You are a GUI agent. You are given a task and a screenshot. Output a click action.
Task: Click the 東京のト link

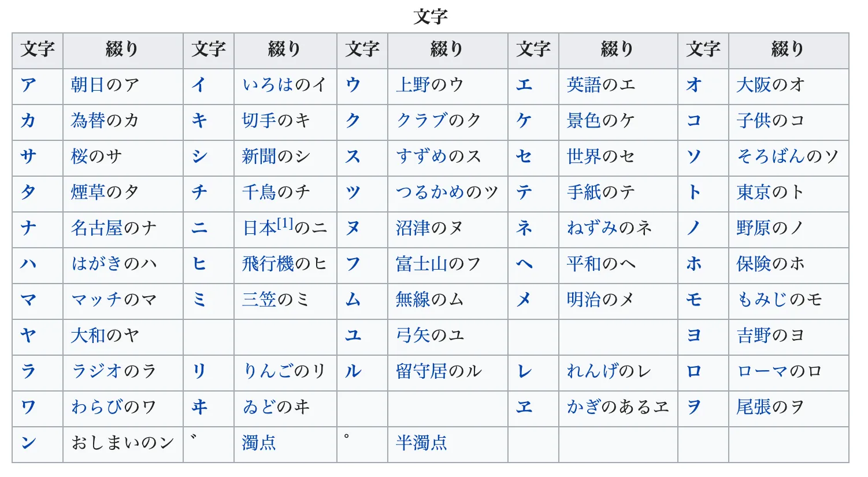click(x=770, y=193)
